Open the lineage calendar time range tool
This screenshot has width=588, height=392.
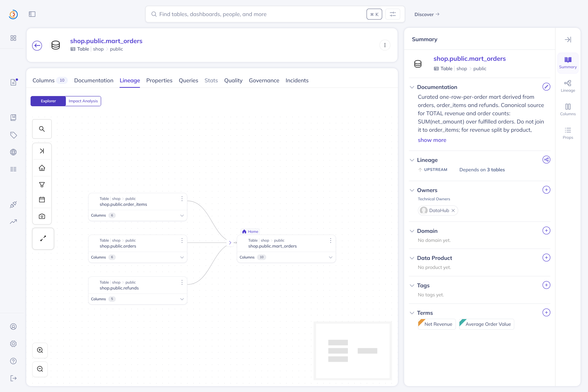pyautogui.click(x=42, y=200)
